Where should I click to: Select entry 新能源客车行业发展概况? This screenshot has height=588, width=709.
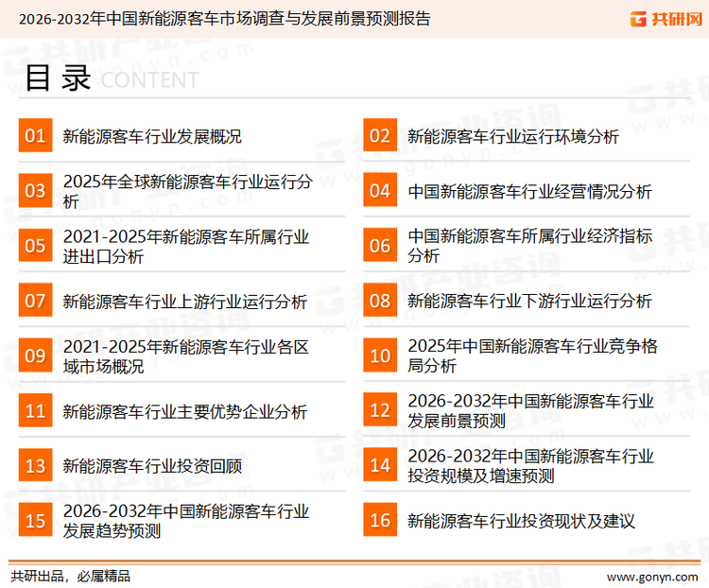pyautogui.click(x=152, y=136)
